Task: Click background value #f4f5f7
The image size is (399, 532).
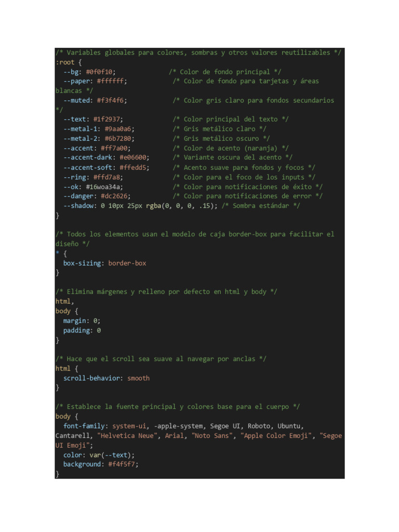Action: pos(122,464)
